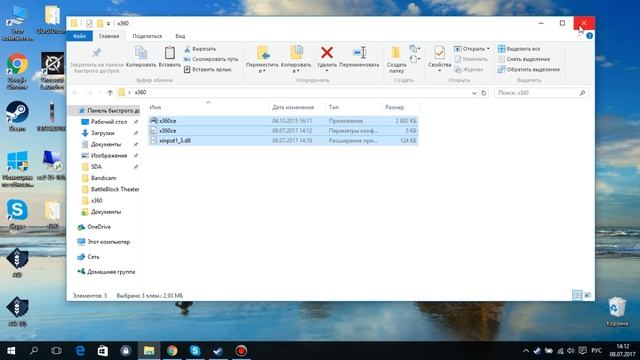Click the red record icon on the taskbar
Viewport: 640px width, 360px height.
pos(241,351)
